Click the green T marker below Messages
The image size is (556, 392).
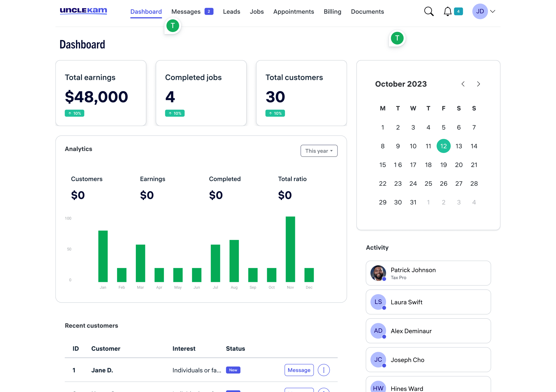[173, 26]
